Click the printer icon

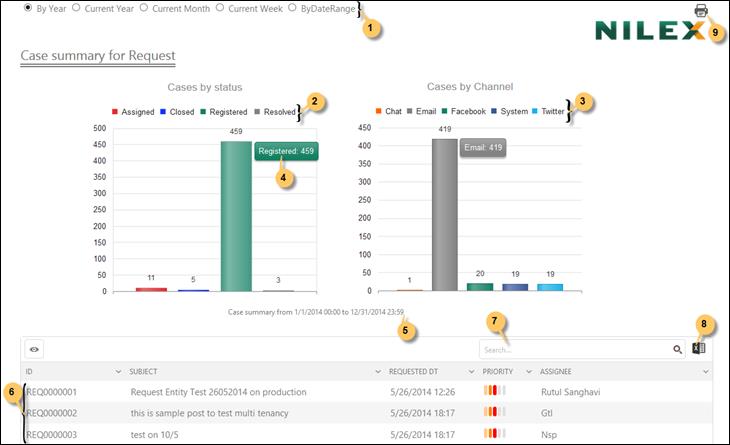pos(701,11)
